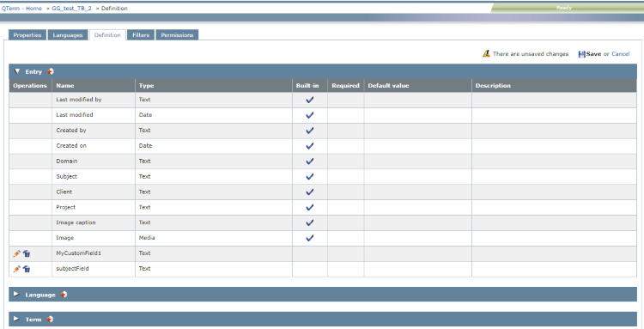The image size is (644, 329).
Task: Select the 'MyCustomField1' name cell
Action: point(94,253)
